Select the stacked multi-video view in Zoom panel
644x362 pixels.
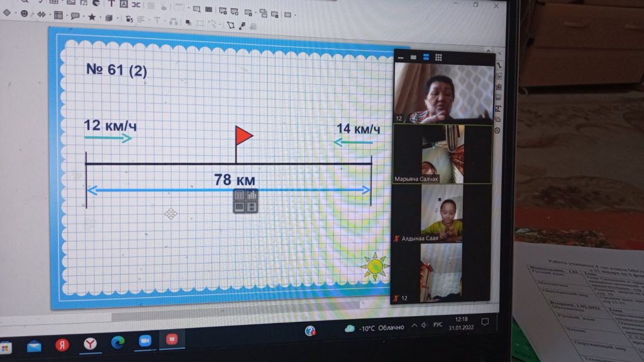[426, 57]
